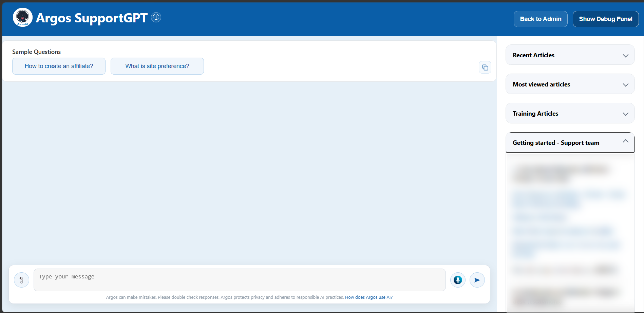Viewport: 644px width, 313px height.
Task: Ask "How to create an affiliate?"
Action: click(59, 66)
